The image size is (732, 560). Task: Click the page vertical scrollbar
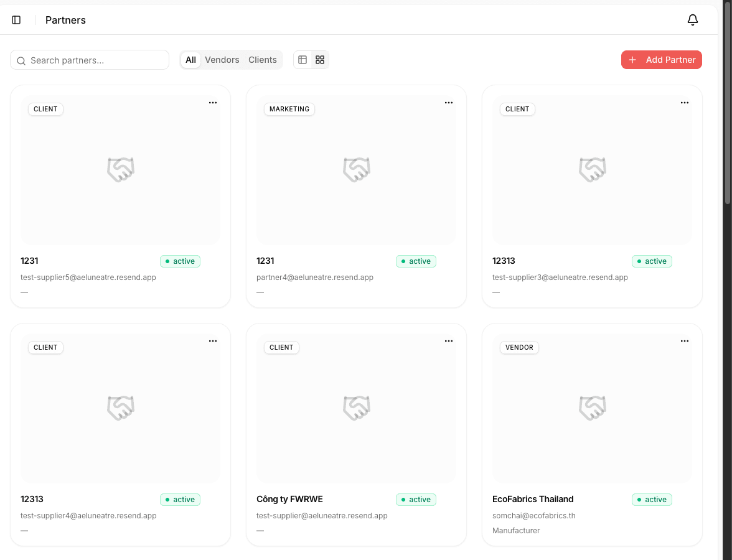click(727, 103)
